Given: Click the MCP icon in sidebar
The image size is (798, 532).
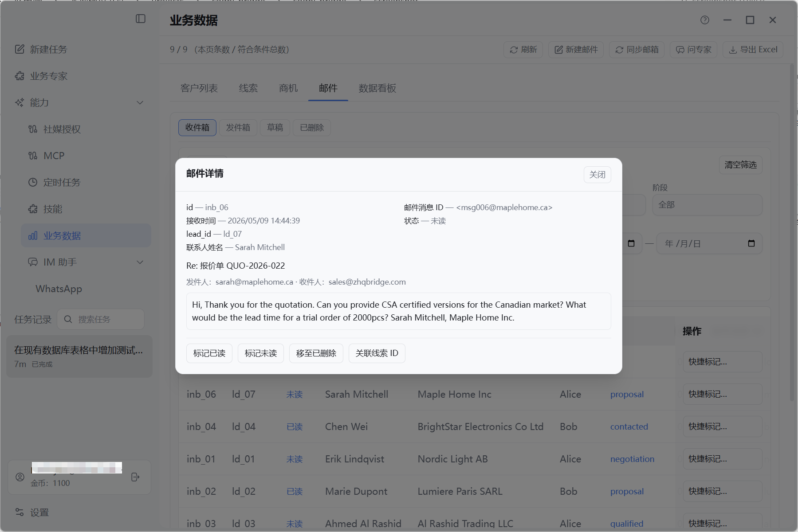Looking at the screenshot, I should (33, 156).
